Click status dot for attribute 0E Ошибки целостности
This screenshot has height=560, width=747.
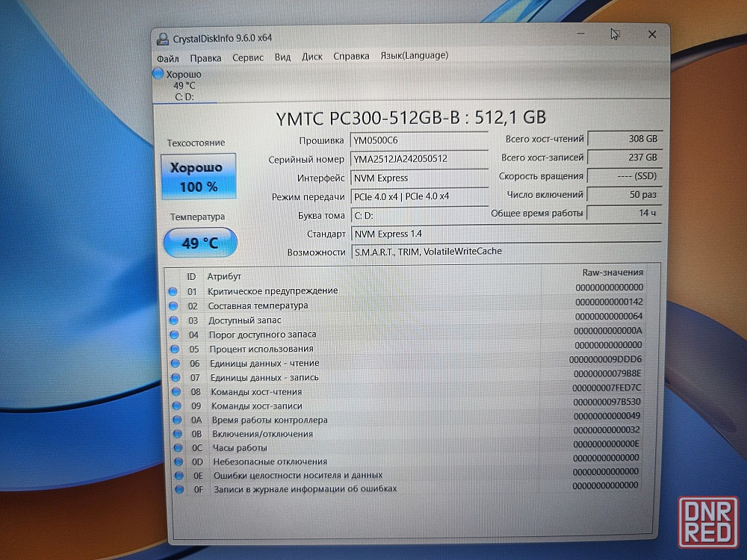(x=179, y=475)
